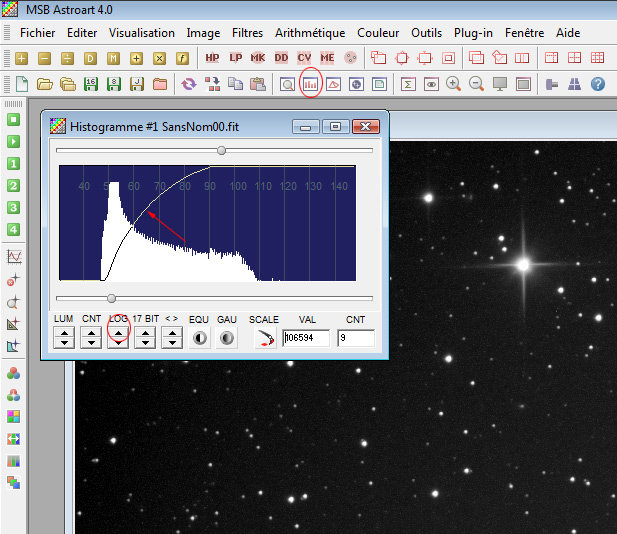The height and width of the screenshot is (534, 617).
Task: Click the DD filter icon
Action: pyautogui.click(x=281, y=58)
